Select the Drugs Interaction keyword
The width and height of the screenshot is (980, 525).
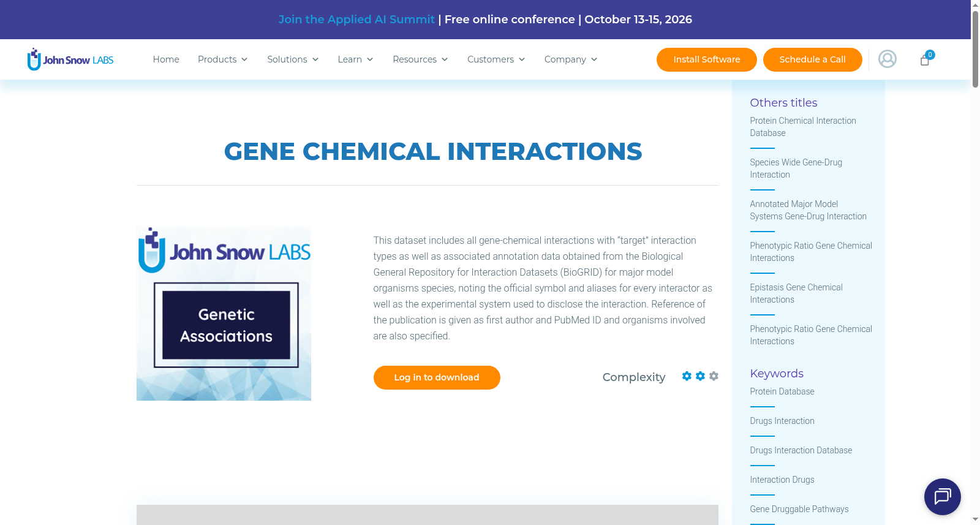pos(782,421)
